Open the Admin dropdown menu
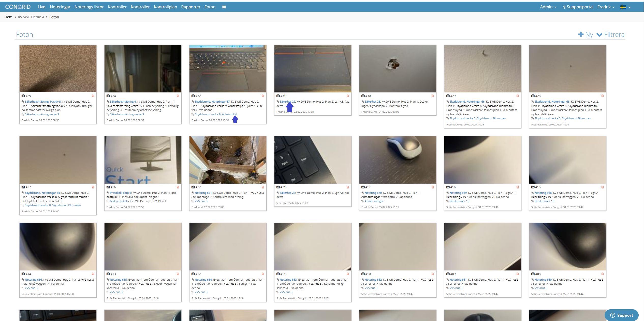 [x=548, y=7]
